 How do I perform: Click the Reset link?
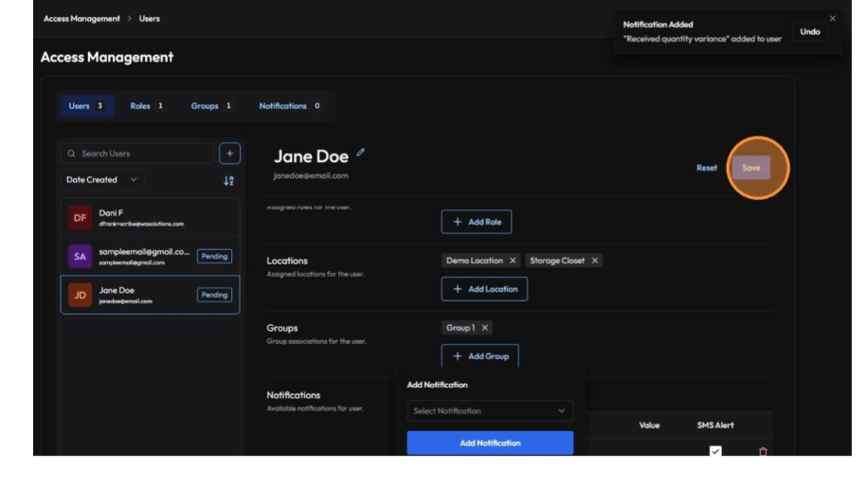(706, 168)
